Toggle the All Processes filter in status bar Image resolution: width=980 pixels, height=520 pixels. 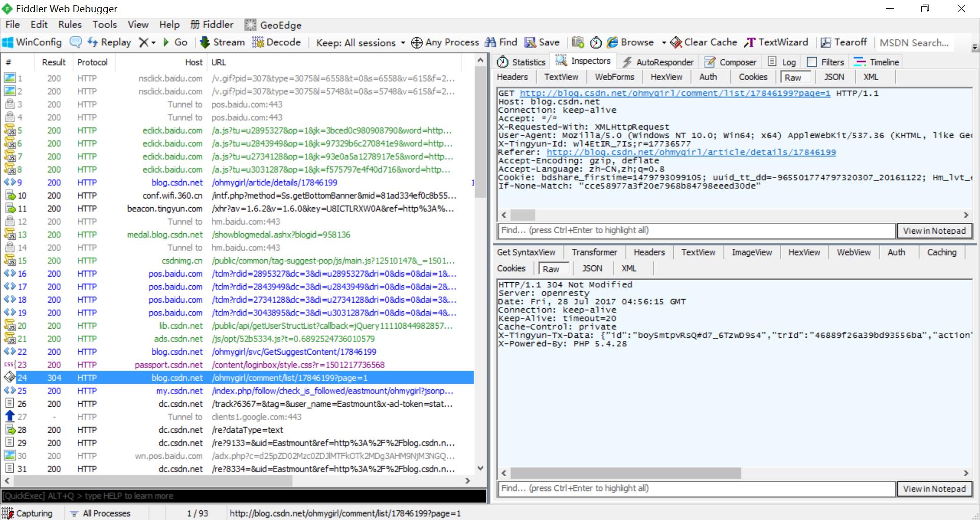[x=100, y=513]
